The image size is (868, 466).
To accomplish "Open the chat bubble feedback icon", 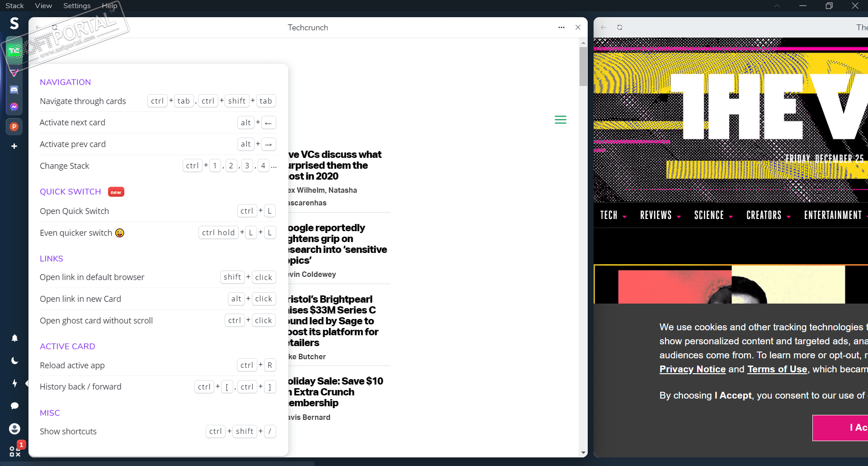I will pos(14,406).
